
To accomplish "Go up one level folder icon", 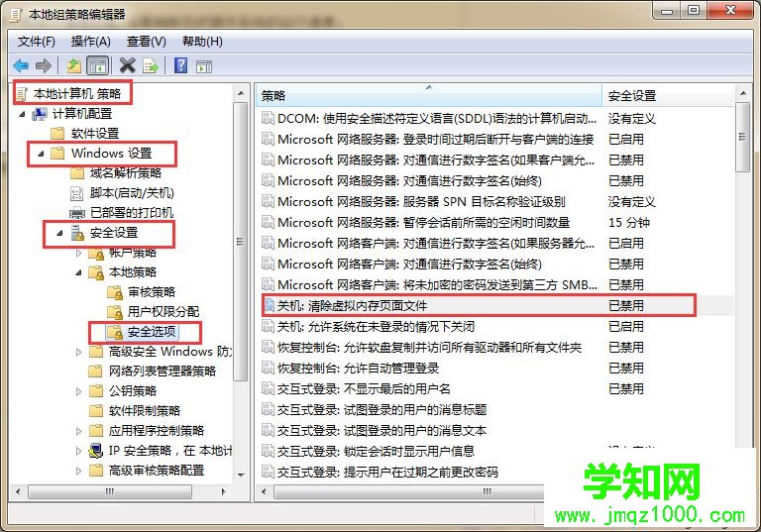I will pyautogui.click(x=73, y=65).
